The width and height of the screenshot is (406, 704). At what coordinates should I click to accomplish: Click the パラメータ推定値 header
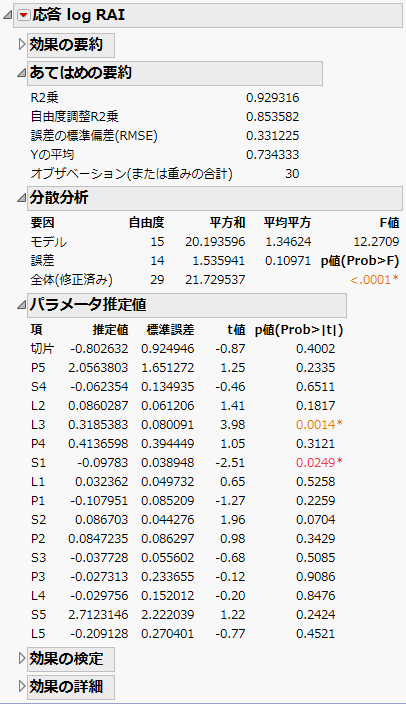point(187,305)
